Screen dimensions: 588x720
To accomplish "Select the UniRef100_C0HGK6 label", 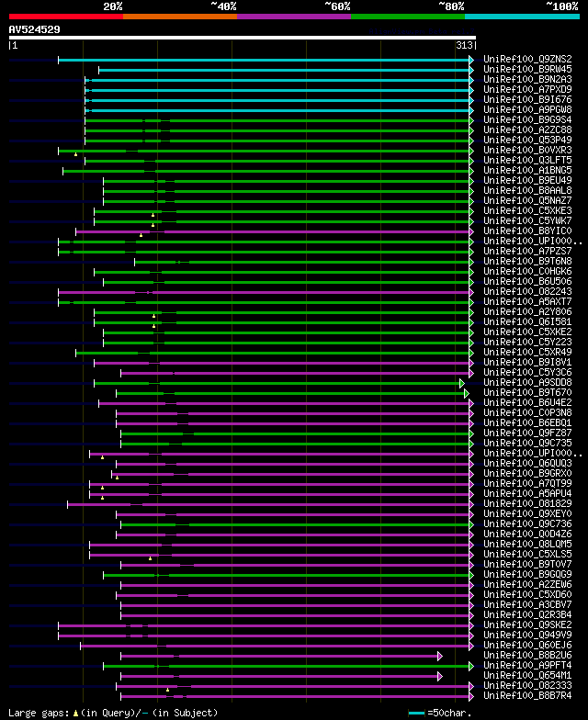I will click(x=527, y=272).
